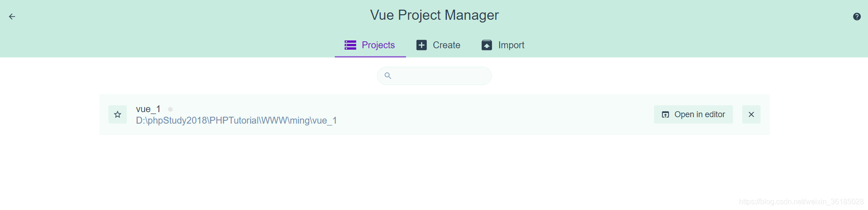Viewport: 868px width, 210px height.
Task: Focus the project search field
Action: point(434,76)
